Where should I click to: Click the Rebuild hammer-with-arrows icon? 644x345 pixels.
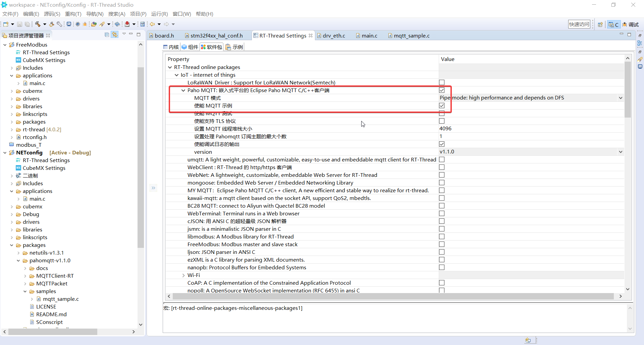(x=52, y=24)
